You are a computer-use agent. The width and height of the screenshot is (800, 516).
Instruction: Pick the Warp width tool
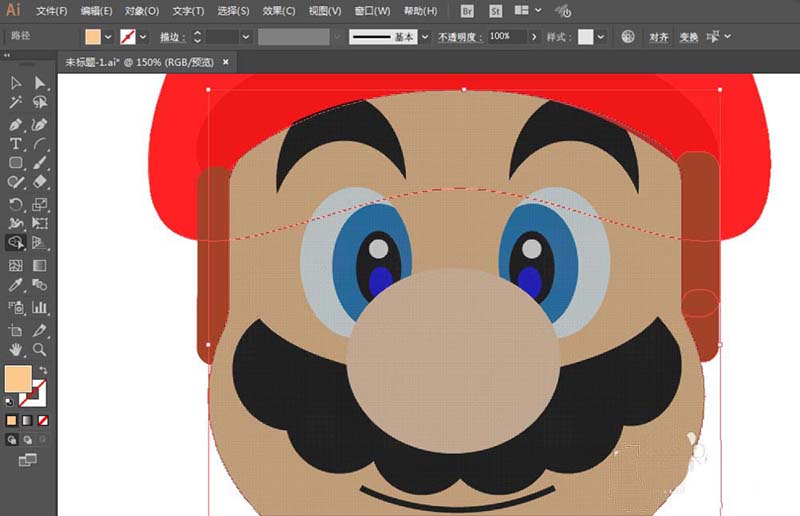(15, 223)
